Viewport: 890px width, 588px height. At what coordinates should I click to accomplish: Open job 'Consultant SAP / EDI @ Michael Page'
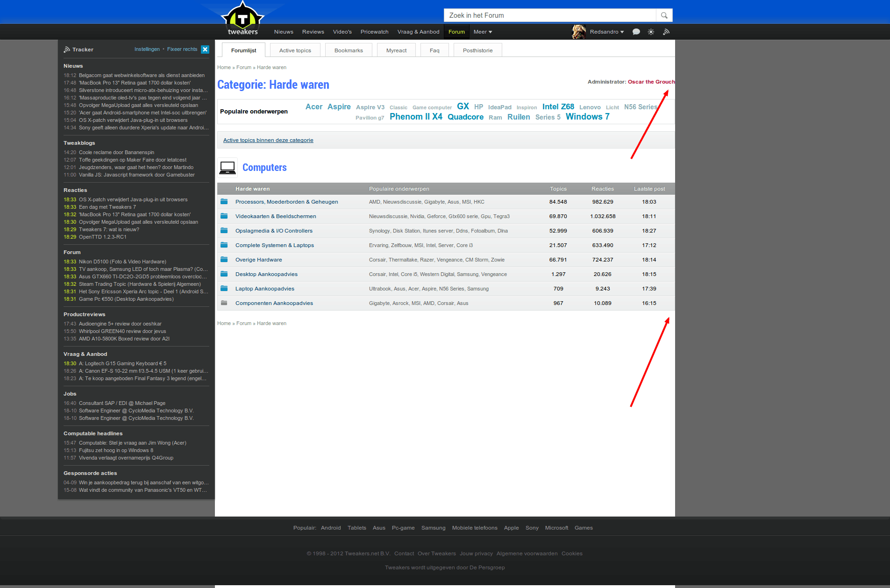pos(122,403)
